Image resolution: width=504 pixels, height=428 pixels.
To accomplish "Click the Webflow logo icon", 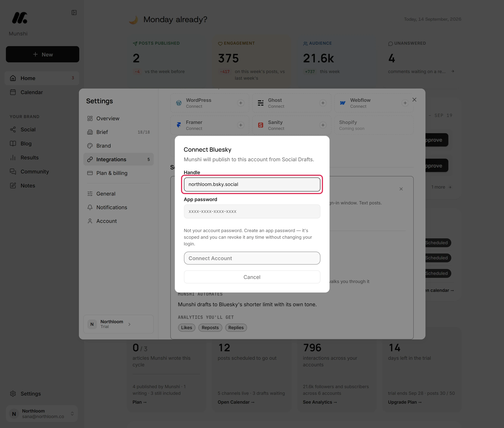I will (343, 103).
